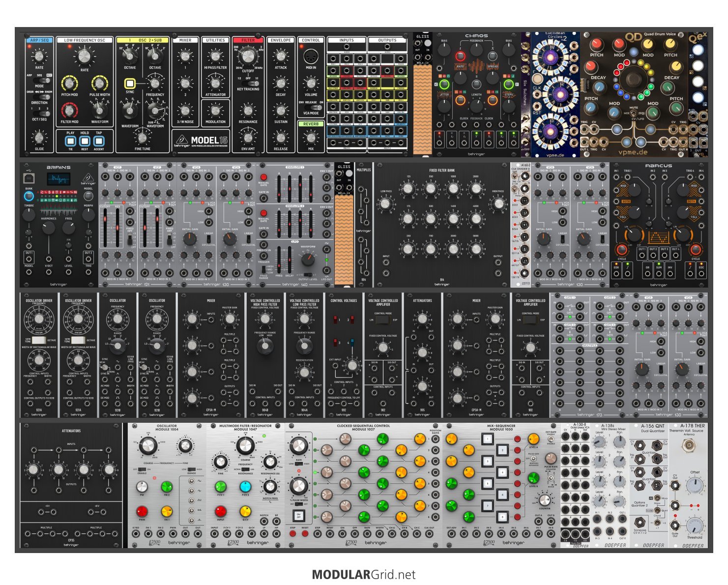Click the Antenna socket on A-178 Theremin

tap(688, 446)
